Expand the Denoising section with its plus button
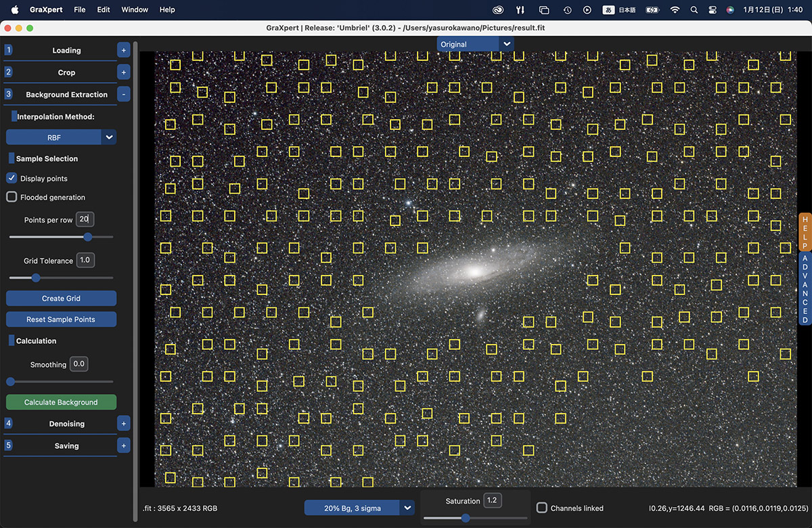This screenshot has width=812, height=528. [123, 423]
